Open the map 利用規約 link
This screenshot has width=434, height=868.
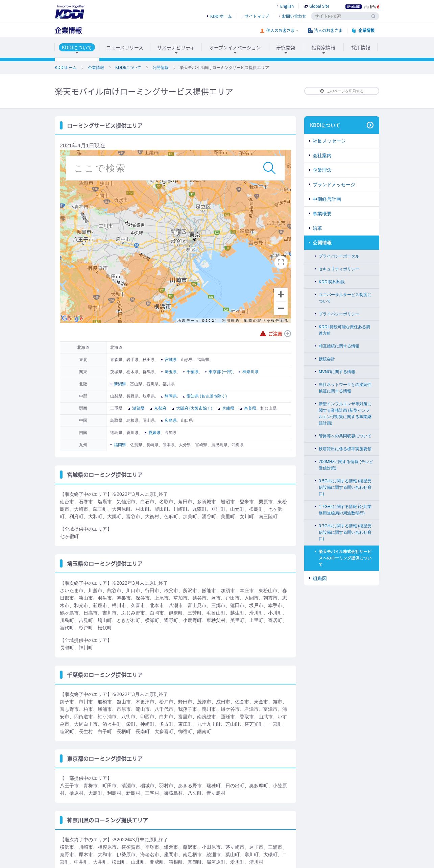click(231, 321)
